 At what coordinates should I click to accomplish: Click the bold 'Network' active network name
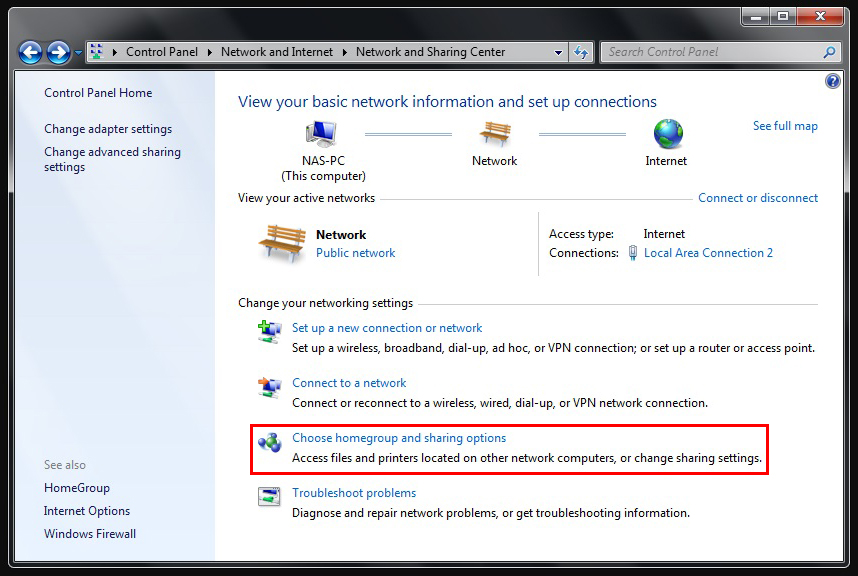pyautogui.click(x=341, y=235)
